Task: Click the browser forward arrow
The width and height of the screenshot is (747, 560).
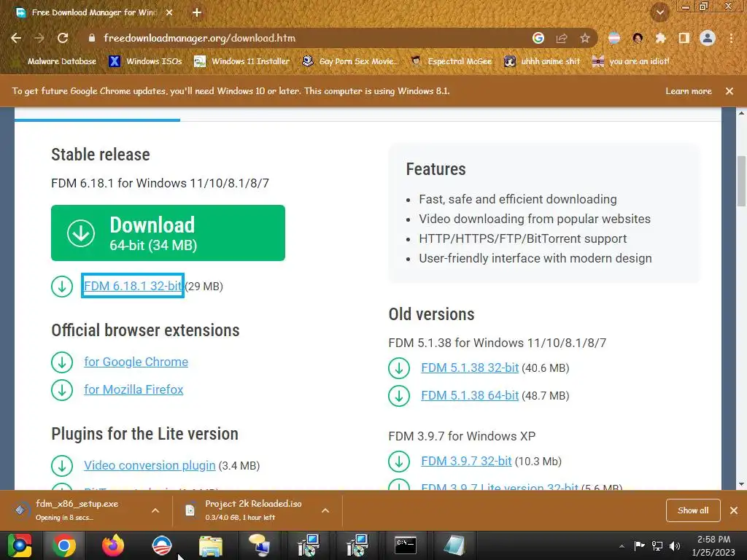Action: (x=39, y=38)
